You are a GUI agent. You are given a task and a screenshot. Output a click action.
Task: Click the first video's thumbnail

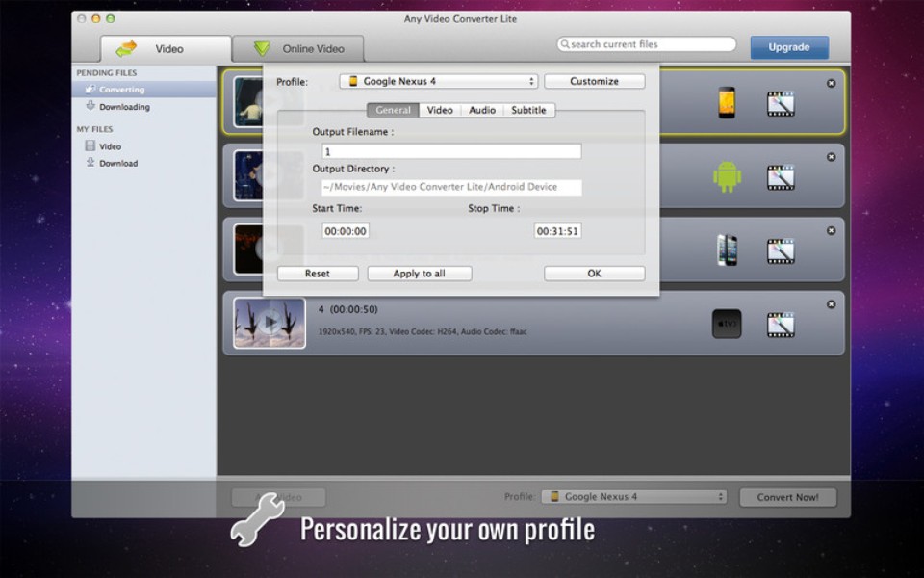[248, 101]
